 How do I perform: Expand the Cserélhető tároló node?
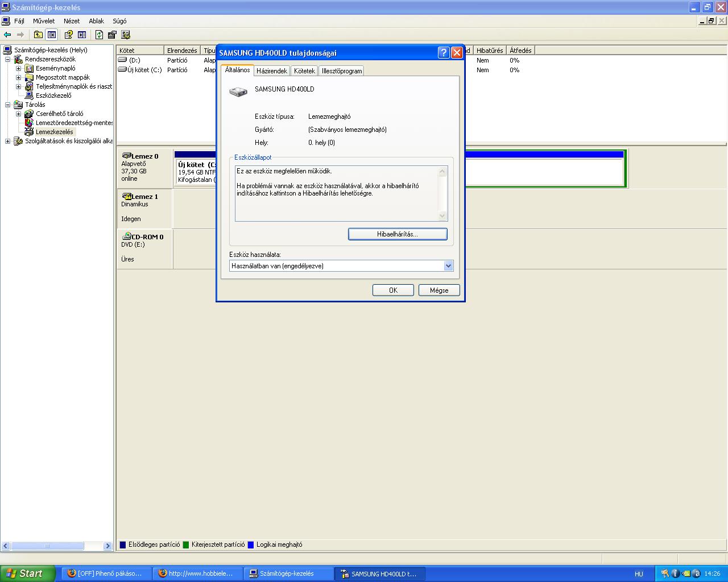point(18,114)
